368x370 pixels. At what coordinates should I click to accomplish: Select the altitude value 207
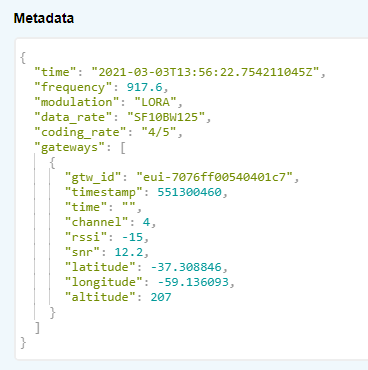[161, 297]
